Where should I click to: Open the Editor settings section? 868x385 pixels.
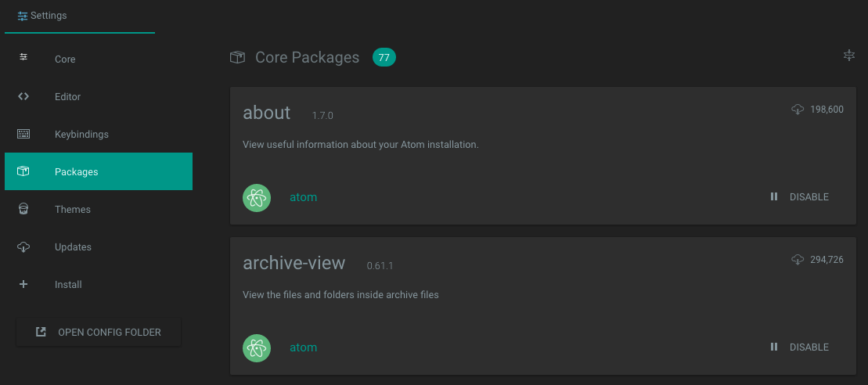pyautogui.click(x=99, y=96)
